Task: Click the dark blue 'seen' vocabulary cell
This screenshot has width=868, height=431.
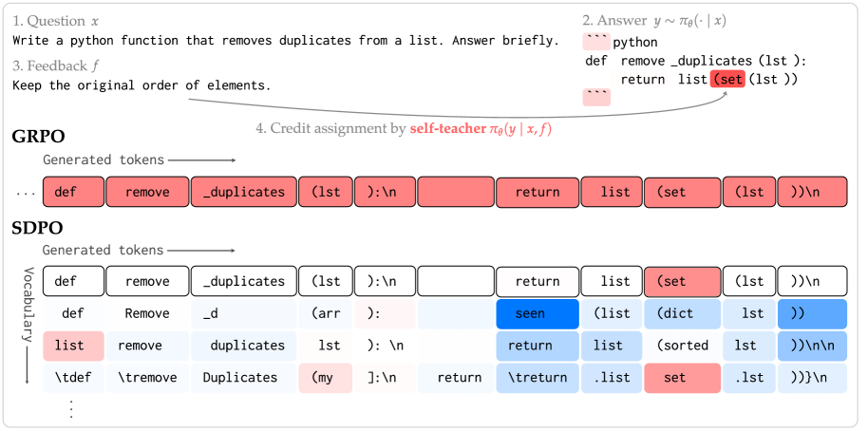Action: coord(538,313)
